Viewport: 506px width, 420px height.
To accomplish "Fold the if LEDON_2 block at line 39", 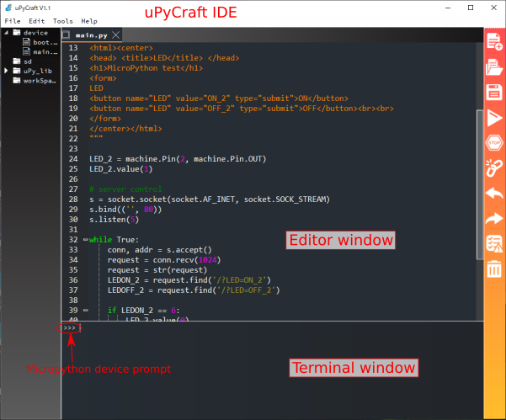I will pyautogui.click(x=86, y=311).
